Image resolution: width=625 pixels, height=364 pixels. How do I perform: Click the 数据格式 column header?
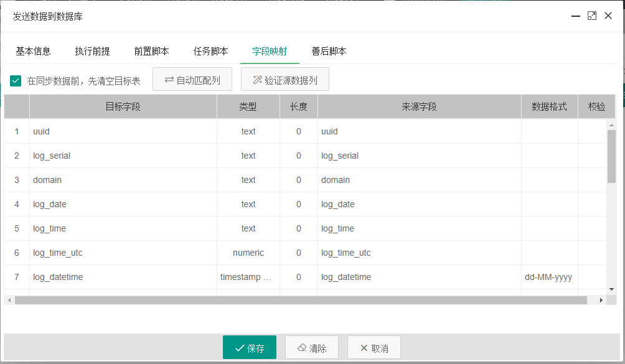point(549,107)
